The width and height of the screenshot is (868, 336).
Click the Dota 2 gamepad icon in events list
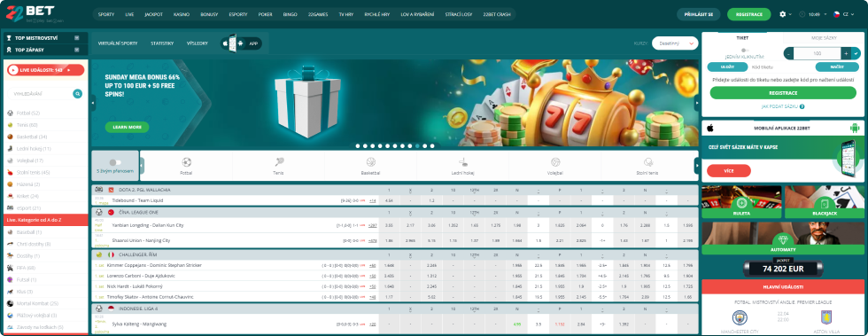(x=99, y=190)
